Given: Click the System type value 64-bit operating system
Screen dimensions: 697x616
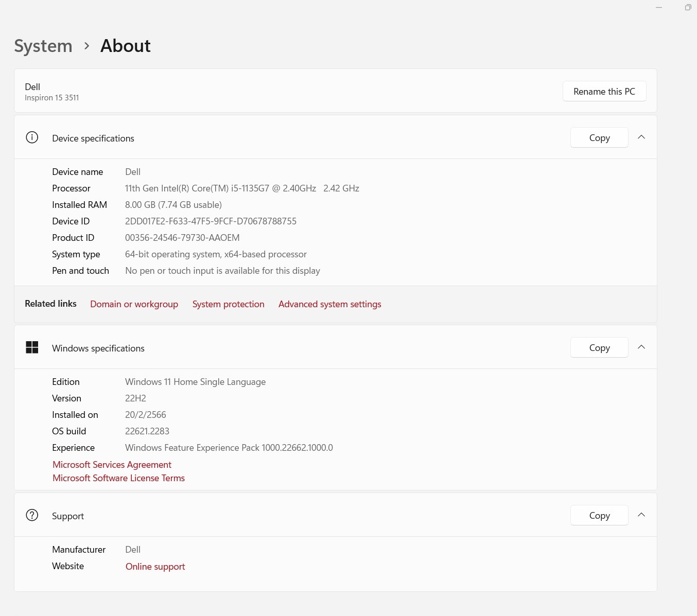Looking at the screenshot, I should 216,254.
